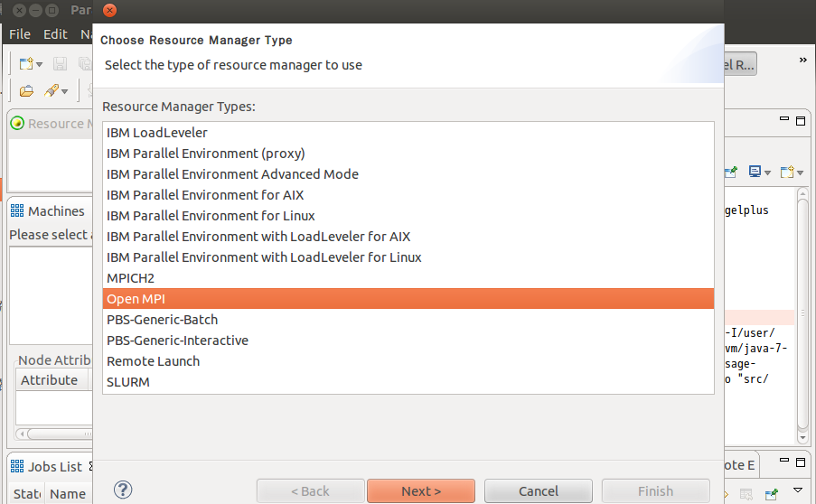Click the greyed table settings icon in lower right panel
Viewport: 816px width, 504px height.
(x=746, y=493)
